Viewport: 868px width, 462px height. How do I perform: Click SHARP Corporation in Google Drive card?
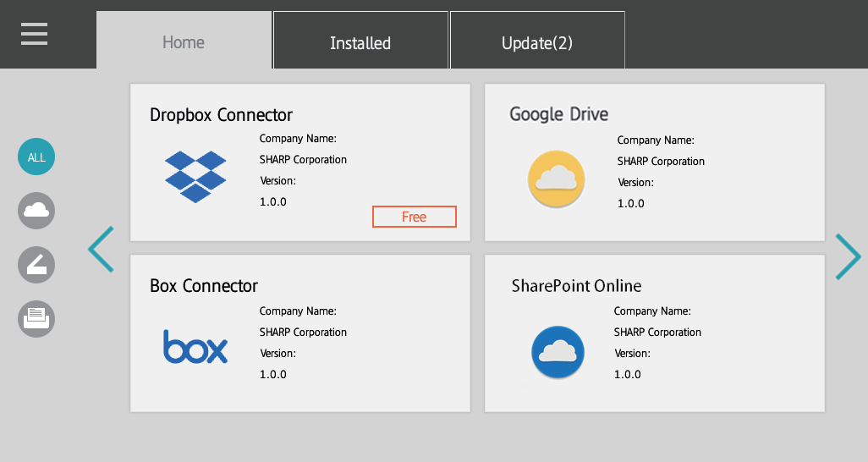[661, 162]
